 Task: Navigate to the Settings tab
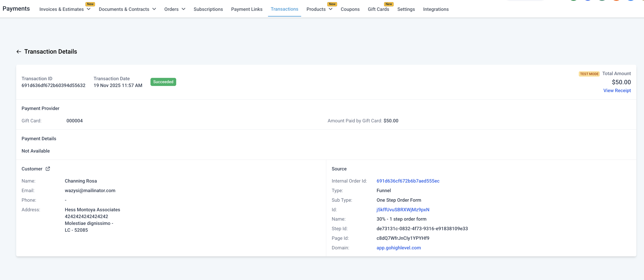406,9
